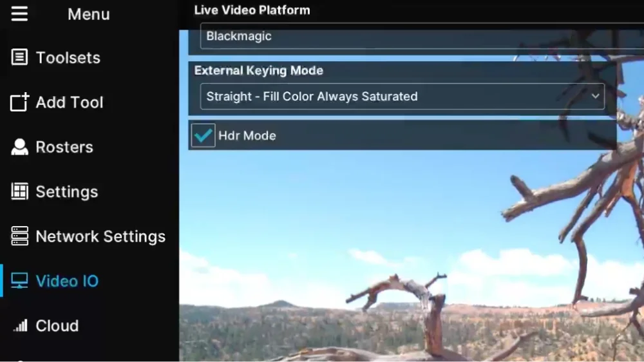Open the Cloud text label in sidebar
Image resolution: width=644 pixels, height=362 pixels.
point(57,326)
